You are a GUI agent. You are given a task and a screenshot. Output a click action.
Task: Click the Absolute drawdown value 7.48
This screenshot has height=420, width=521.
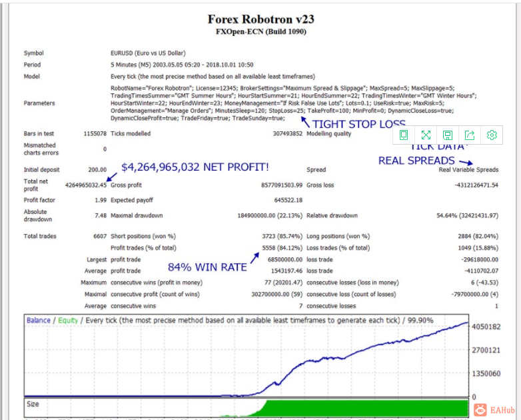101,215
